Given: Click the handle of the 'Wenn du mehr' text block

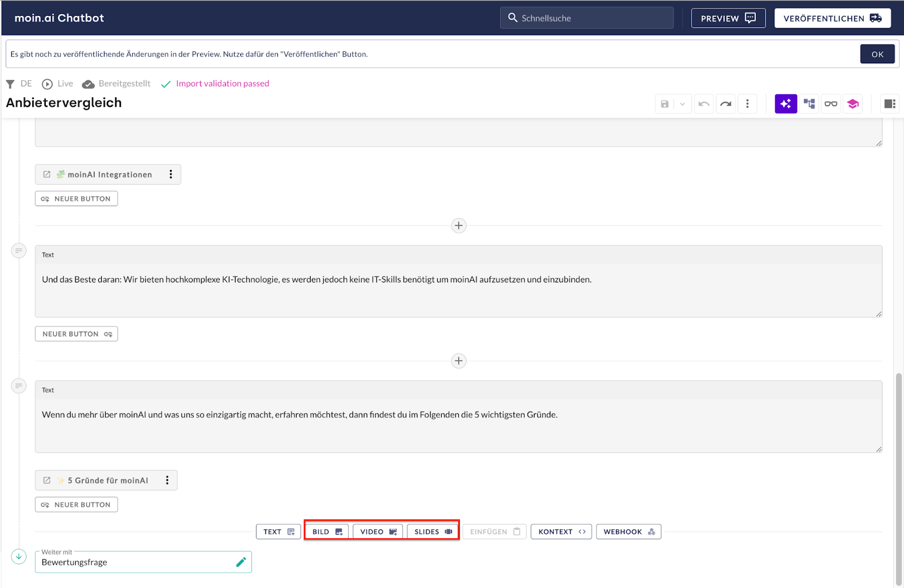Looking at the screenshot, I should 19,386.
